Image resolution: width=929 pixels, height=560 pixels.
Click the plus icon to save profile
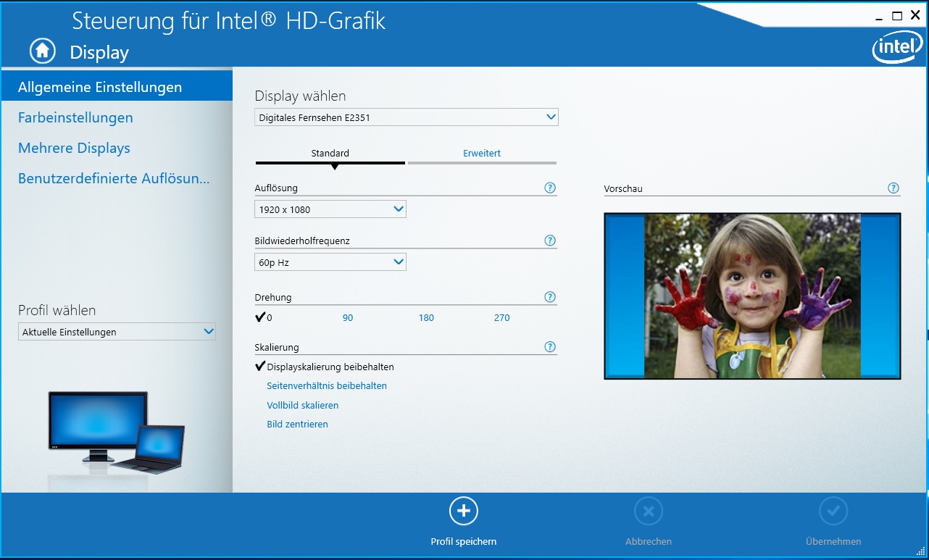pyautogui.click(x=464, y=511)
